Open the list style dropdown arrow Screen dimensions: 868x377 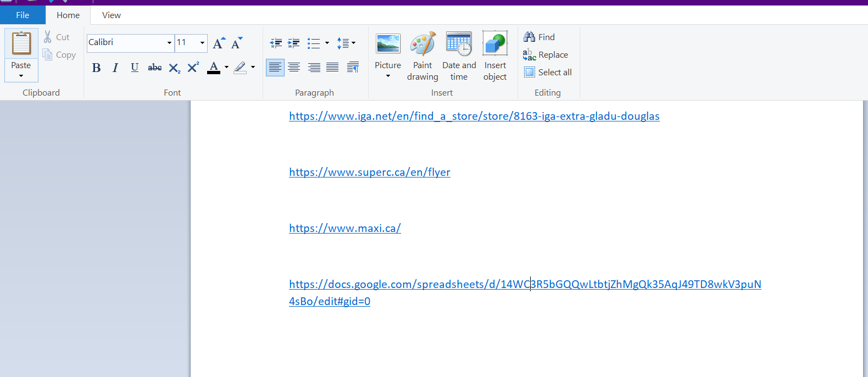pos(327,43)
